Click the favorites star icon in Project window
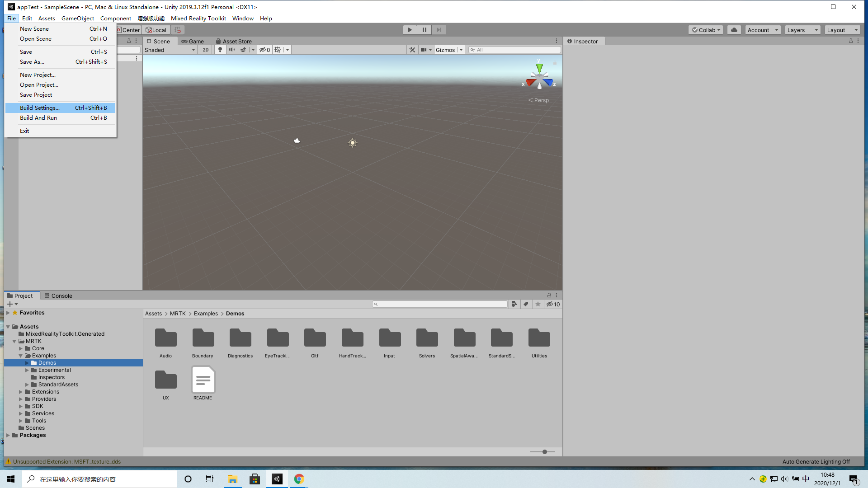Image resolution: width=868 pixels, height=488 pixels. click(x=538, y=304)
